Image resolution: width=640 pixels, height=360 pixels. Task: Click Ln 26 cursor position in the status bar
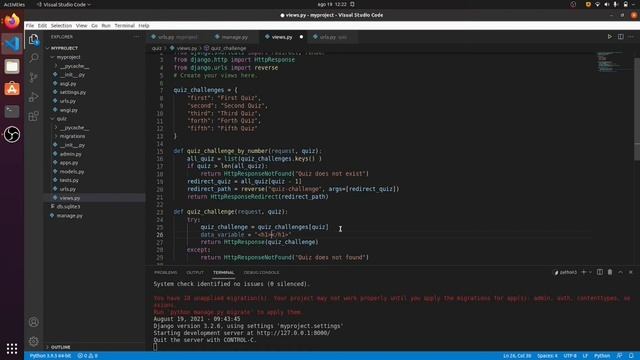coord(517,356)
